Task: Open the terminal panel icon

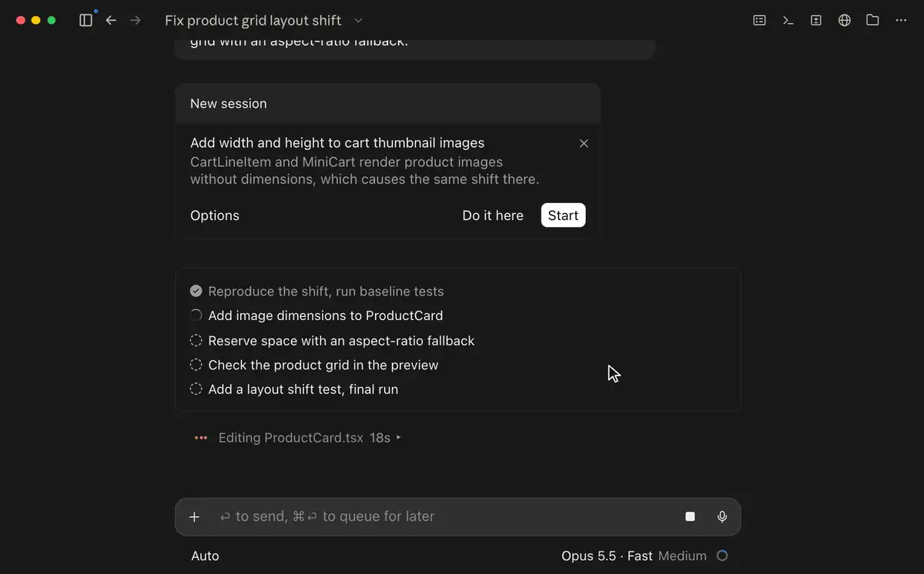Action: [x=788, y=21]
